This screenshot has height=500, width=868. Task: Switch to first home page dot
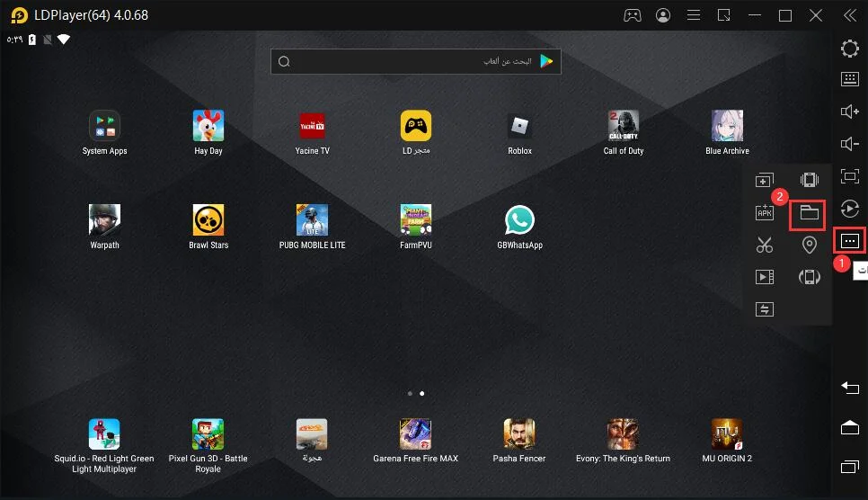tap(410, 394)
